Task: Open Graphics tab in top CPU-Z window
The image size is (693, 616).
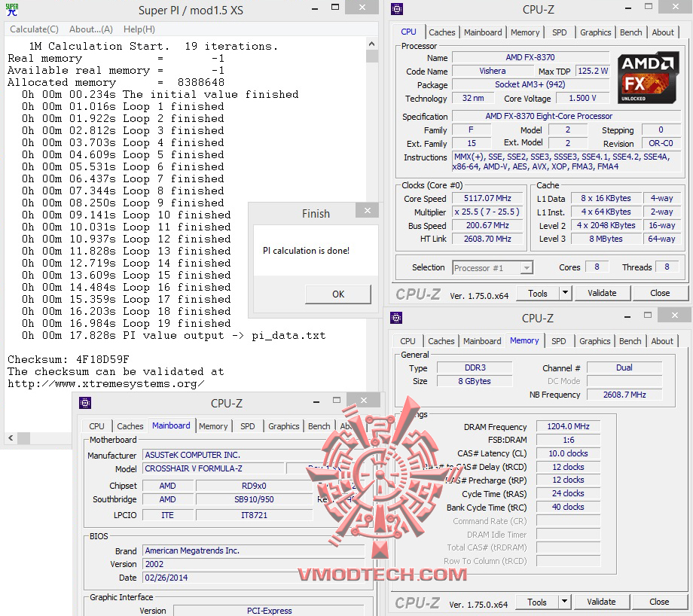Action: point(595,32)
